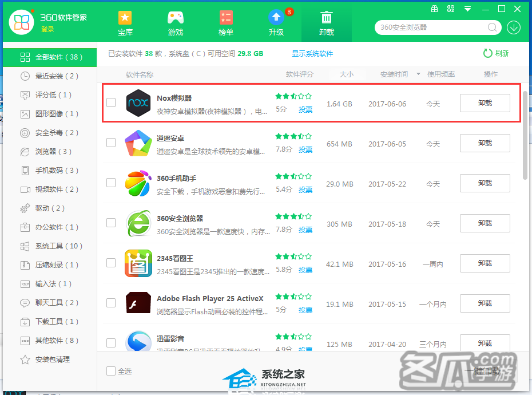Screen dimensions: 532x395
Task: Click the 系统工具 grid icon
Action: pos(25,246)
